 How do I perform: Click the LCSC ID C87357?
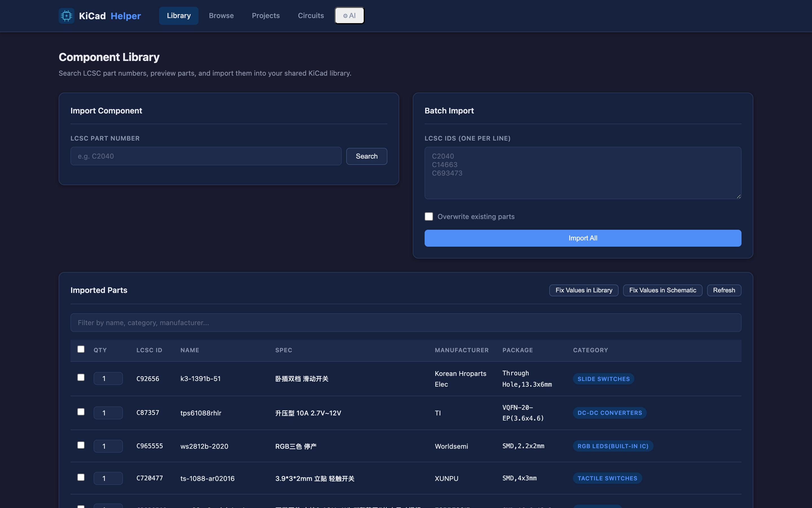pos(148,413)
